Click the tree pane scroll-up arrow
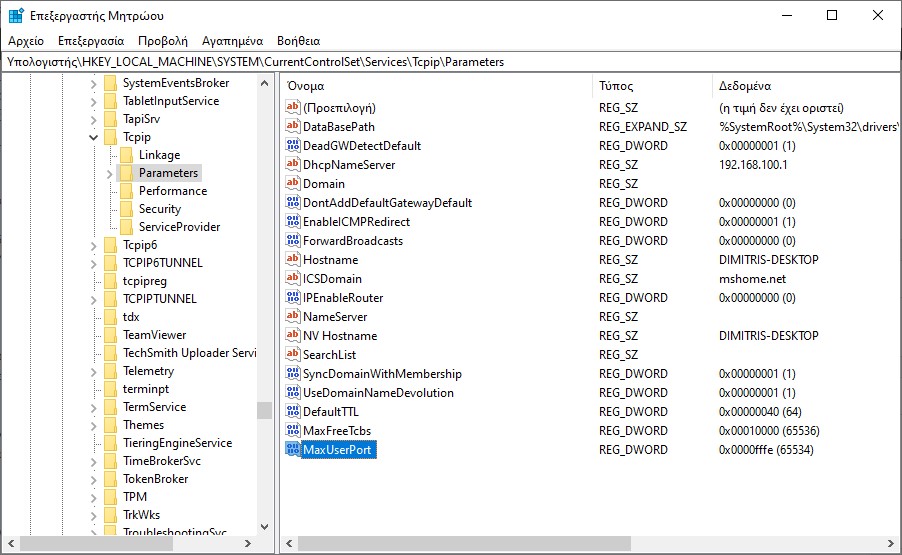The height and width of the screenshot is (555, 902). [265, 83]
